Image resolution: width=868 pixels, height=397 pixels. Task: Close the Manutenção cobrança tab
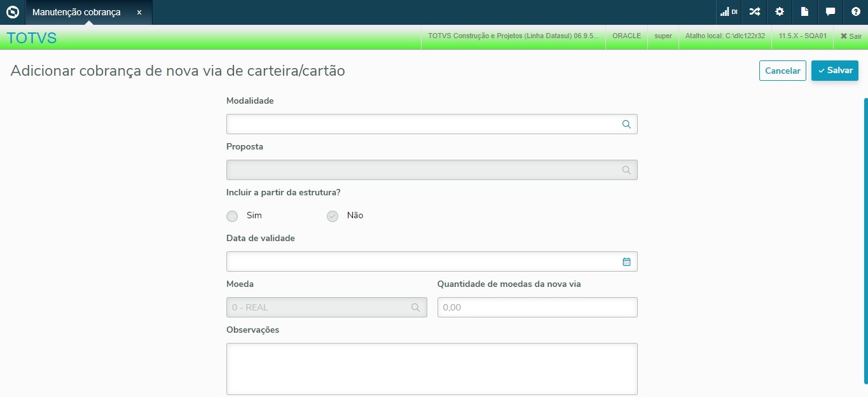(x=139, y=12)
